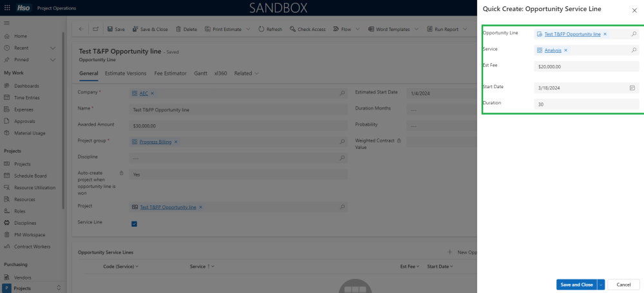Click Refresh in the command bar
The image size is (644, 293).
point(270,29)
